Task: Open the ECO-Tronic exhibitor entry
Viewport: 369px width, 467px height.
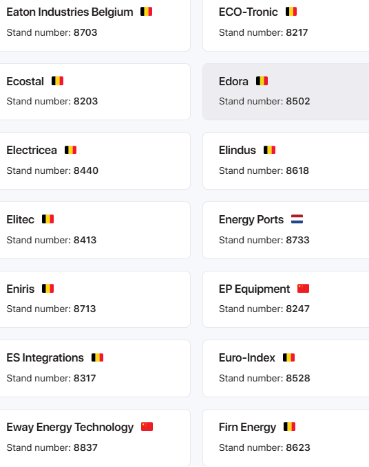Action: tap(286, 24)
